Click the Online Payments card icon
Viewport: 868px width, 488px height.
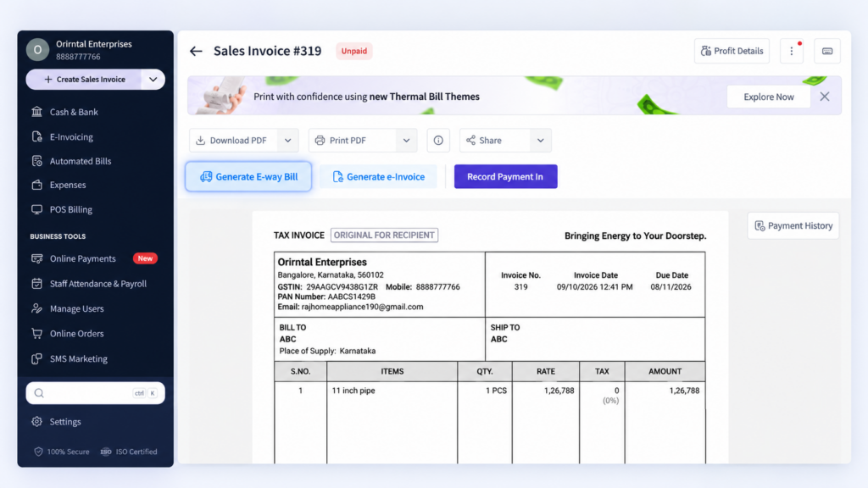coord(37,258)
